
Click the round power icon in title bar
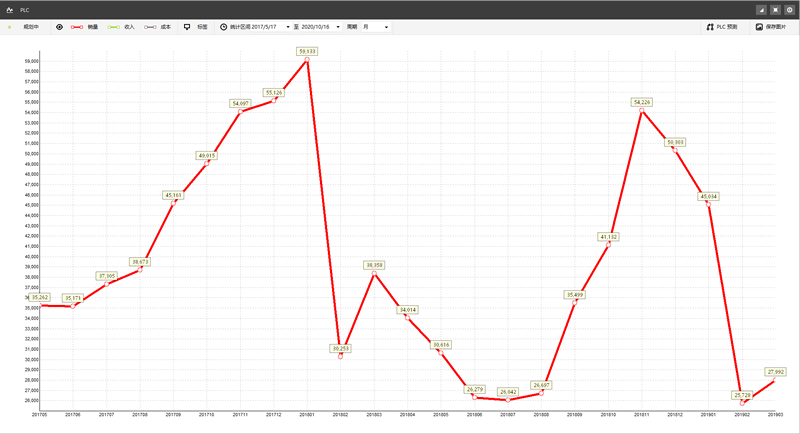(790, 9)
